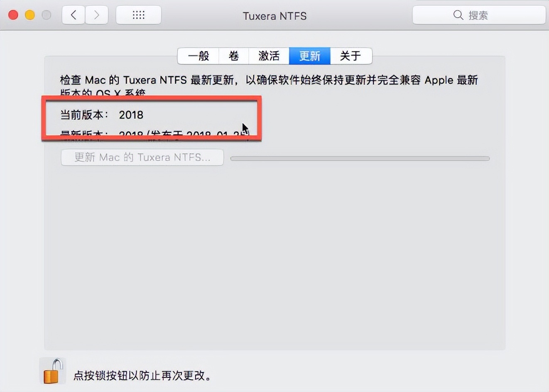Click the Tuxera NTFS window title

pos(274,16)
